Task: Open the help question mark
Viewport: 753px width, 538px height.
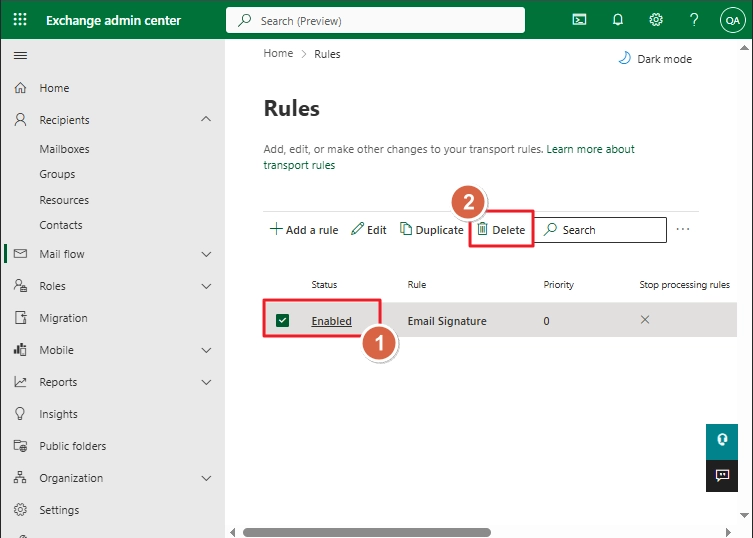Action: [694, 20]
